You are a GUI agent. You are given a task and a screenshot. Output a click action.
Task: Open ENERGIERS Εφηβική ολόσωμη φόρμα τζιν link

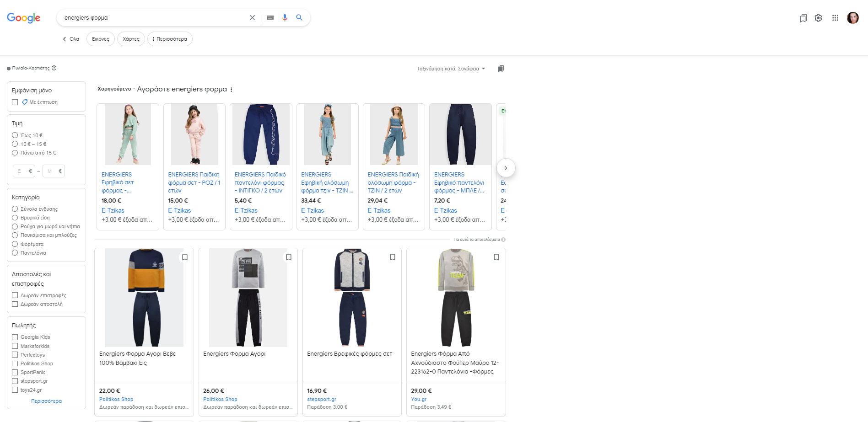pyautogui.click(x=327, y=182)
